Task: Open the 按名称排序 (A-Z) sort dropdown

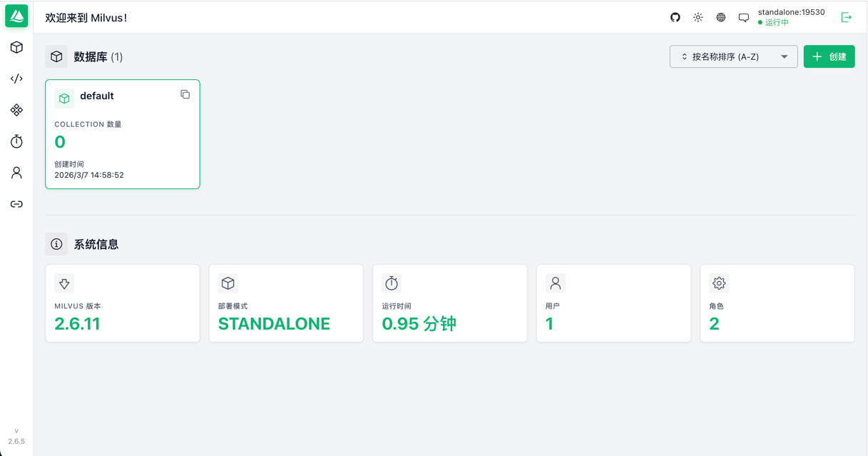Action: coord(725,56)
